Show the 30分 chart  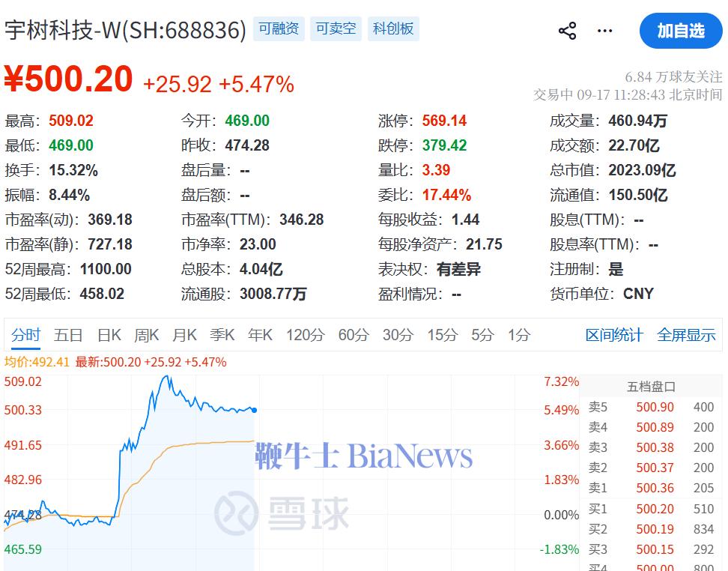tap(398, 335)
